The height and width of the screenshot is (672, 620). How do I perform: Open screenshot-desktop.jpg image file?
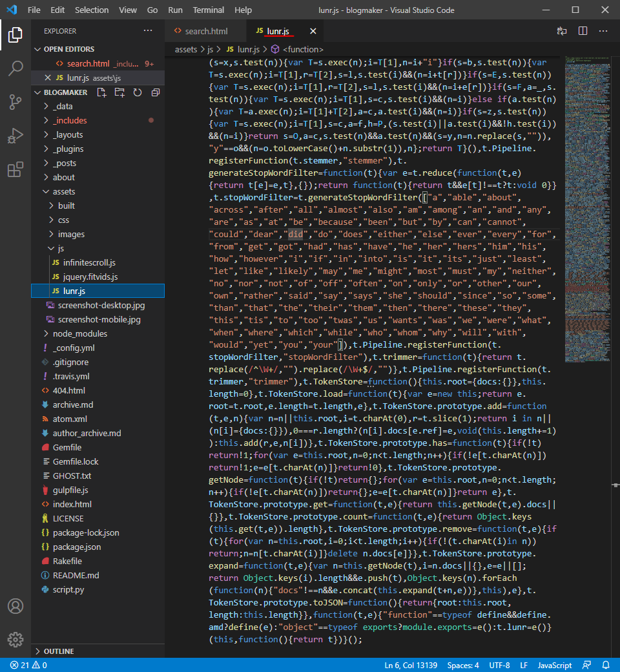[x=98, y=305]
